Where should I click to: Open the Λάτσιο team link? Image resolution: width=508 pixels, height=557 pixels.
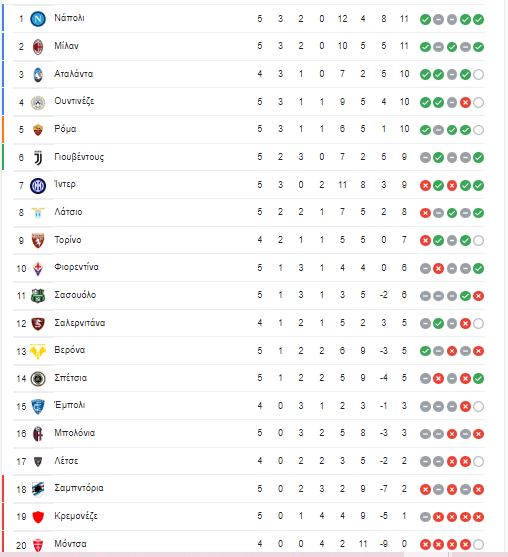click(x=68, y=212)
